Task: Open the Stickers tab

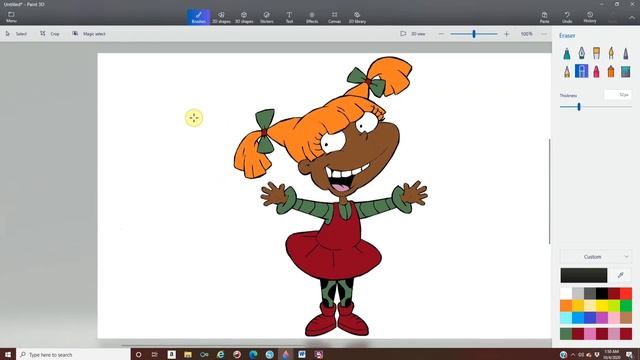Action: (x=267, y=17)
